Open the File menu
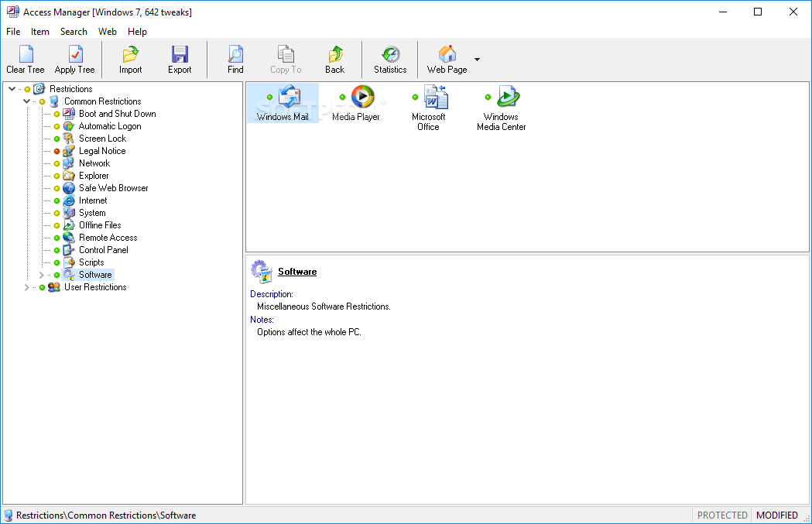Image resolution: width=812 pixels, height=524 pixels. (x=13, y=32)
